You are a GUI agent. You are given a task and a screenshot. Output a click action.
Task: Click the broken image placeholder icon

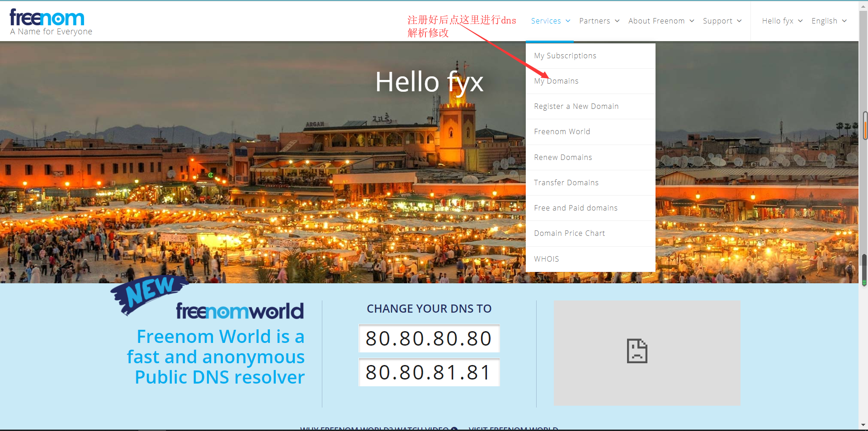pyautogui.click(x=637, y=351)
